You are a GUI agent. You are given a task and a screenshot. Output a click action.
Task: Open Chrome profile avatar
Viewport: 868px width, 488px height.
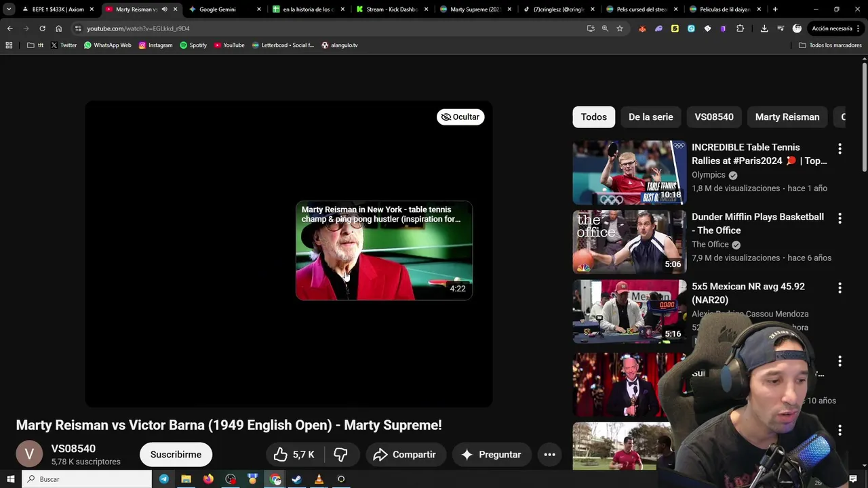(797, 28)
